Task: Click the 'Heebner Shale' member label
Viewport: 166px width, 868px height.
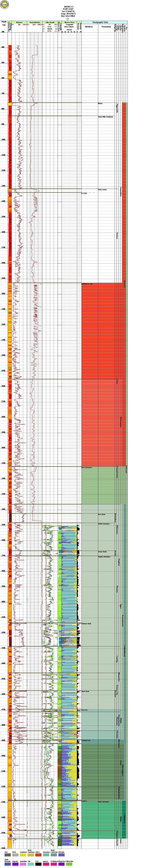Action: pyautogui.click(x=86, y=624)
